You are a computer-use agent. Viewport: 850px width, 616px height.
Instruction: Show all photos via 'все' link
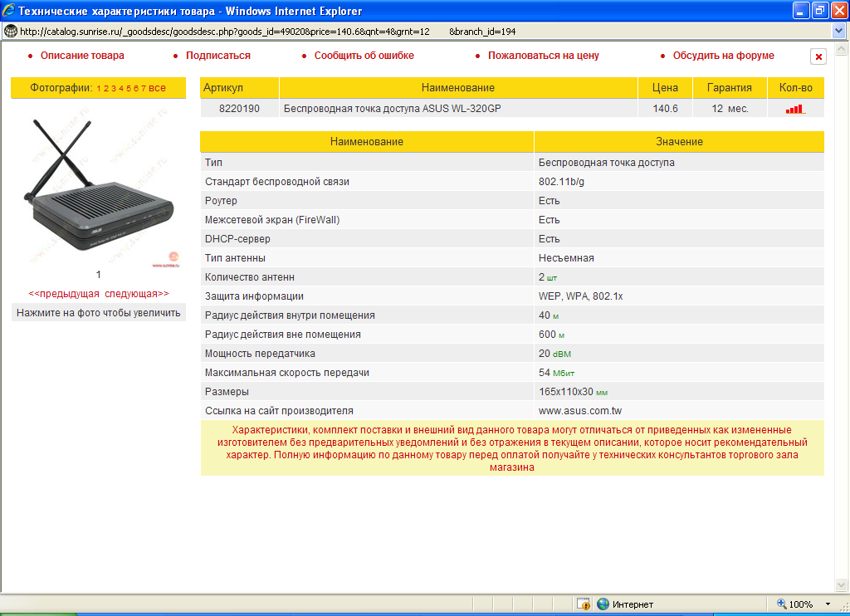pyautogui.click(x=157, y=88)
